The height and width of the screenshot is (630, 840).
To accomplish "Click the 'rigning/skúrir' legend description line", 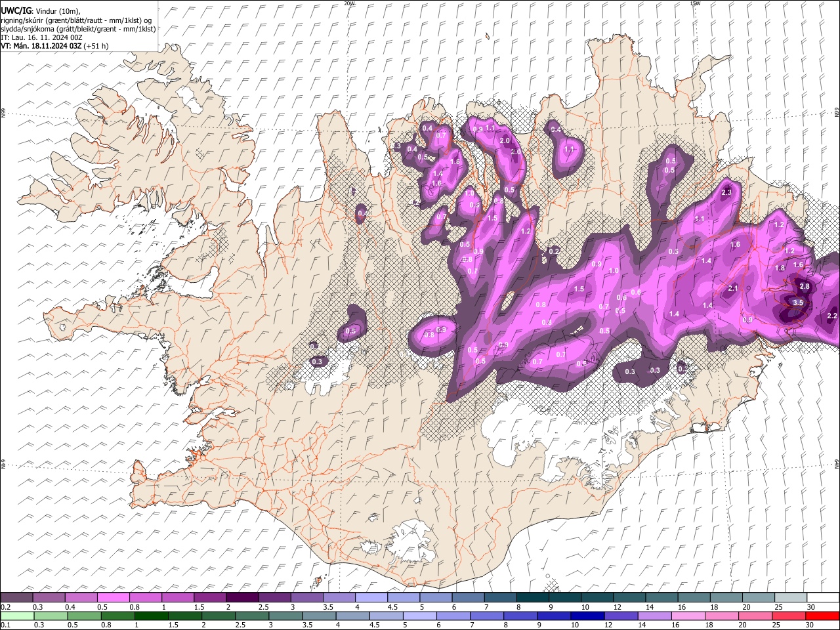I will coord(77,20).
